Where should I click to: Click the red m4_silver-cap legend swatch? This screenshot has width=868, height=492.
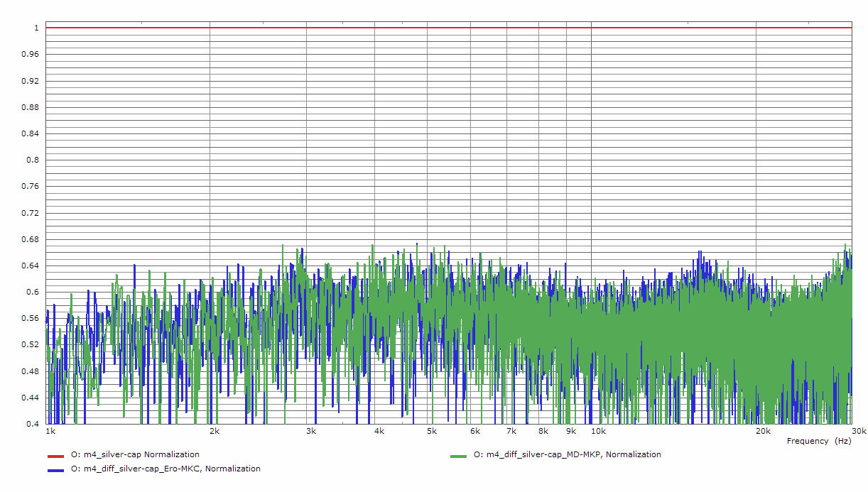coord(56,455)
